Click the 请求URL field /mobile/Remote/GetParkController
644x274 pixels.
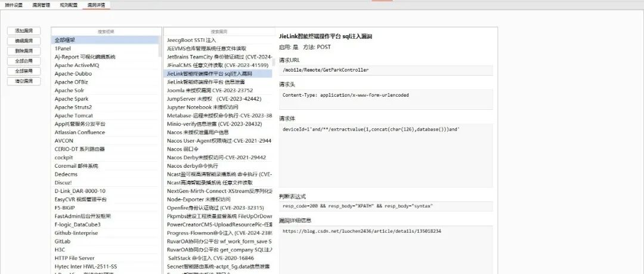tap(386, 70)
